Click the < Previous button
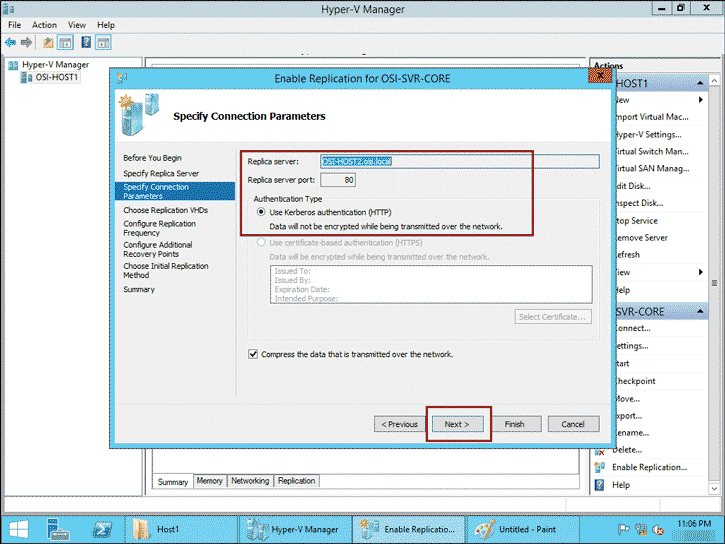Image resolution: width=725 pixels, height=544 pixels. [399, 424]
